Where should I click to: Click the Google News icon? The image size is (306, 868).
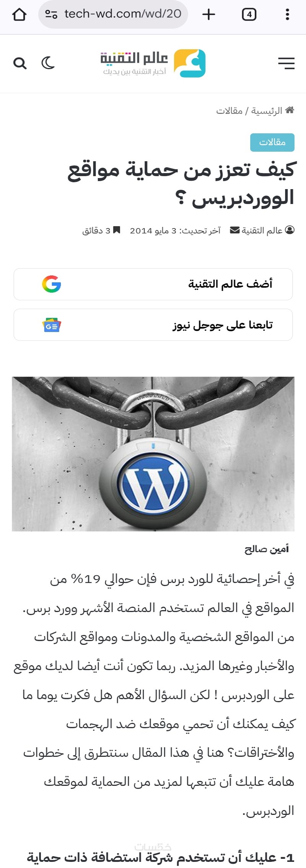click(52, 325)
